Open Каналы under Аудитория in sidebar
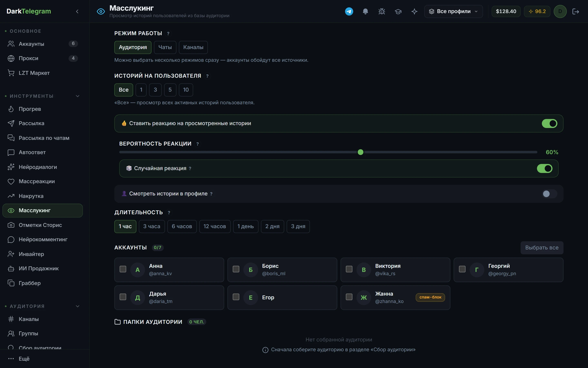 (x=42, y=319)
